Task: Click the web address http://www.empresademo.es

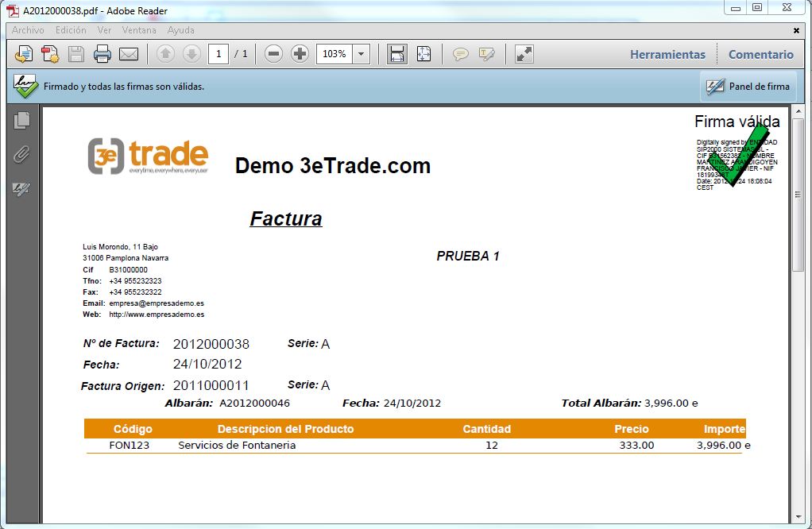Action: click(157, 315)
